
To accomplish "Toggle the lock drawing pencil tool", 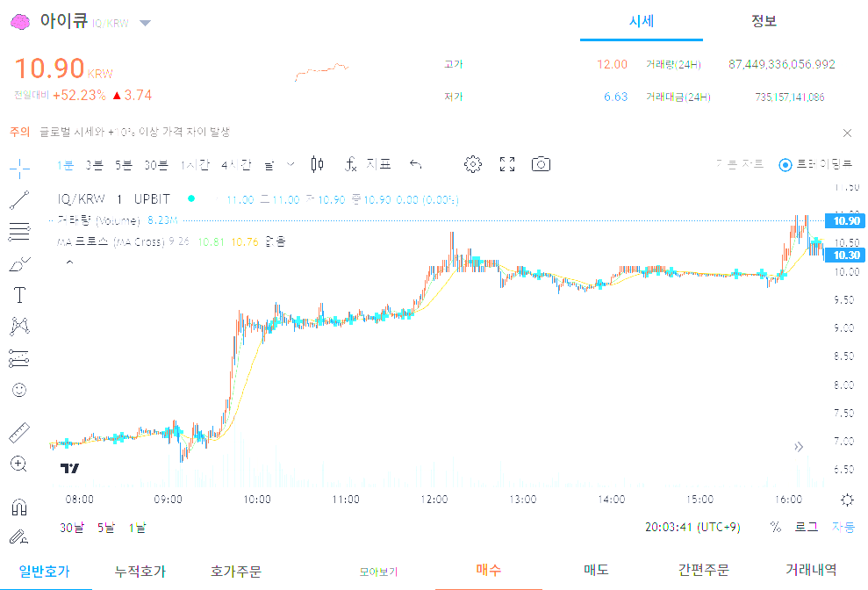I will point(19,536).
